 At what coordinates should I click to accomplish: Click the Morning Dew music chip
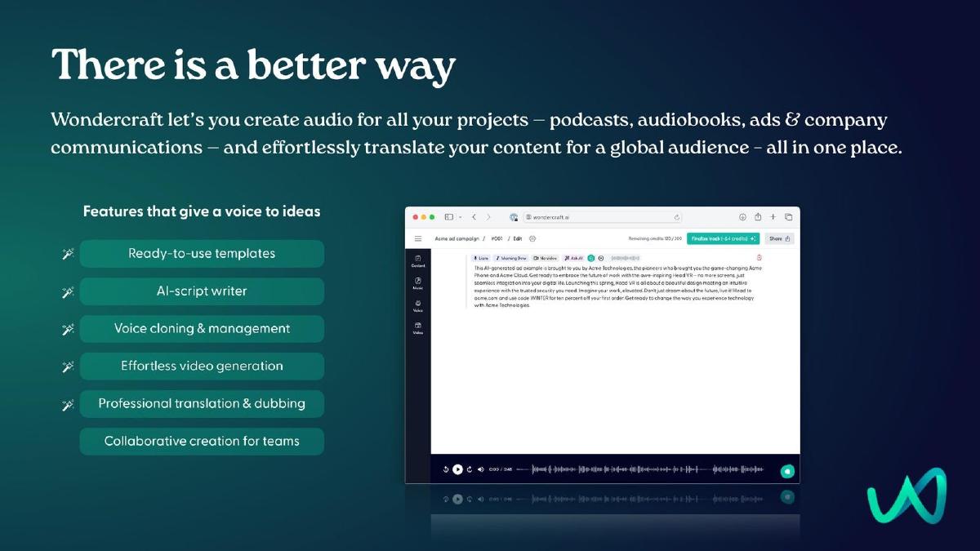(x=512, y=258)
